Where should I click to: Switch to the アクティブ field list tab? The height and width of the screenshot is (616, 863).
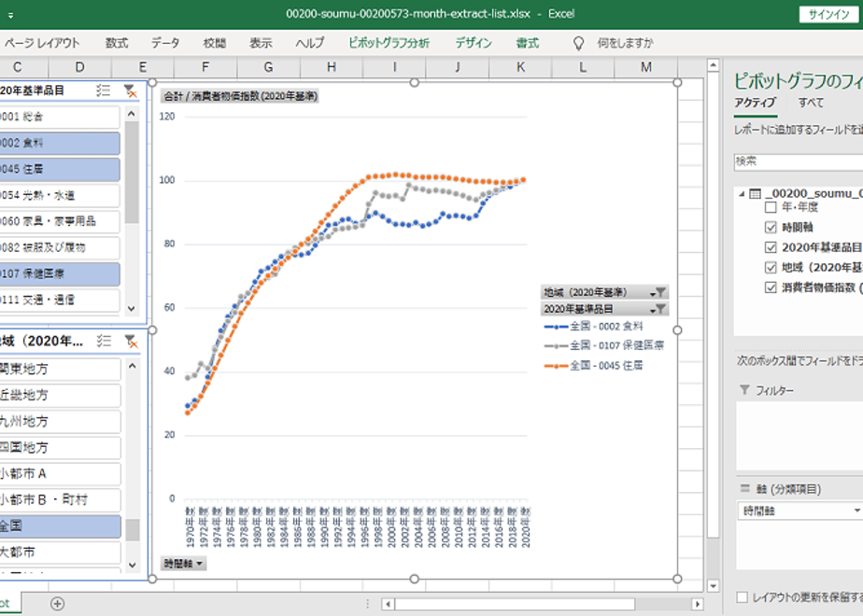[755, 103]
